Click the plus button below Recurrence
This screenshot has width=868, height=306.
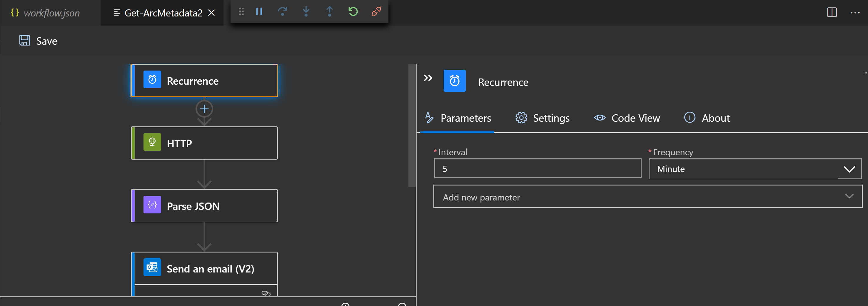pyautogui.click(x=204, y=108)
